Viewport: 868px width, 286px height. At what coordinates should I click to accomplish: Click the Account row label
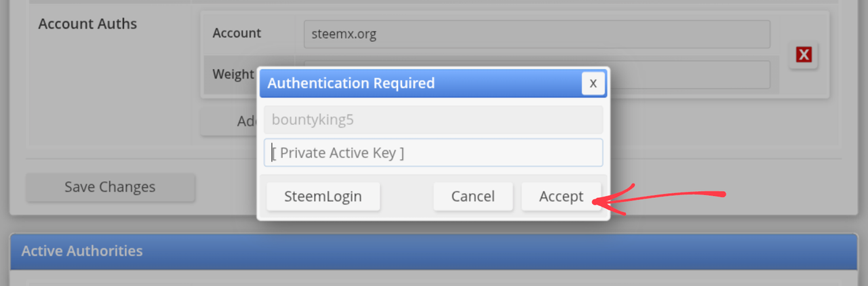[x=237, y=33]
